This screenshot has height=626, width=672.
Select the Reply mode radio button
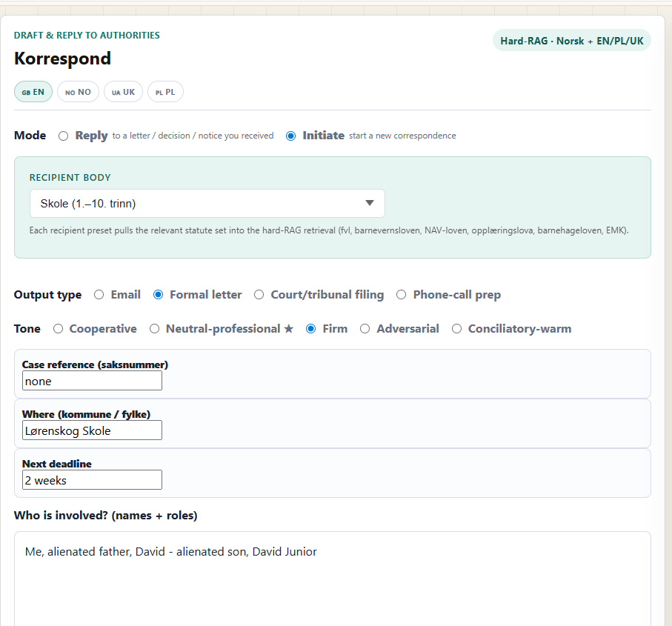64,136
